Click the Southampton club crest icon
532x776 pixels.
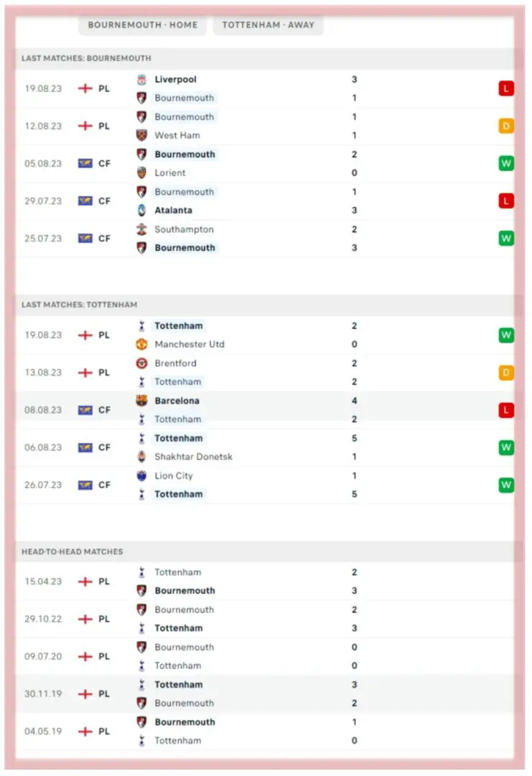[141, 229]
